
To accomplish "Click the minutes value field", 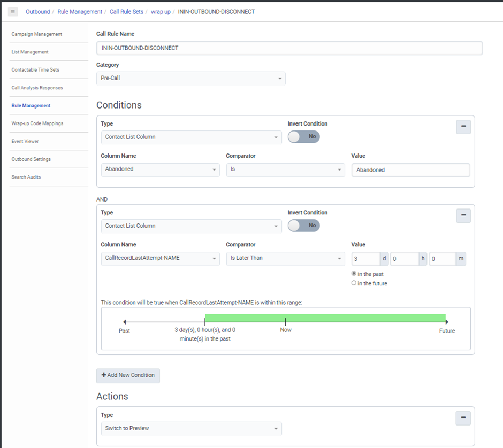I will click(x=443, y=259).
